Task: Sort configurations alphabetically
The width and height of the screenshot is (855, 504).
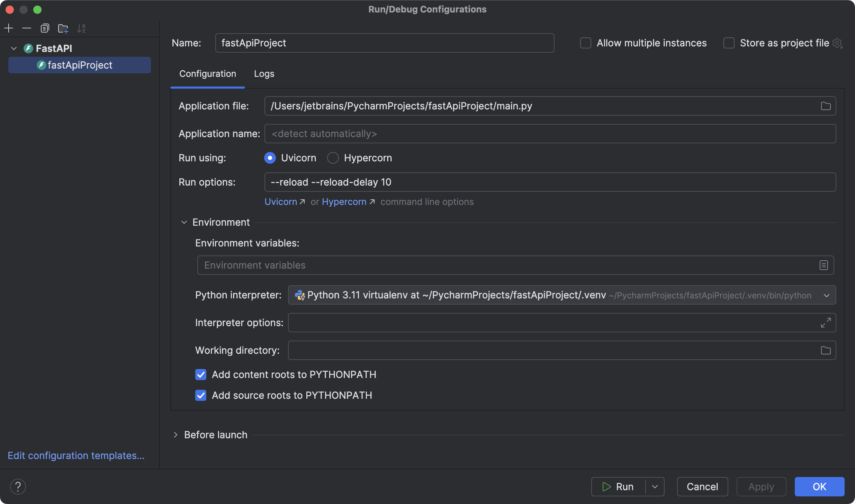Action: pyautogui.click(x=81, y=28)
